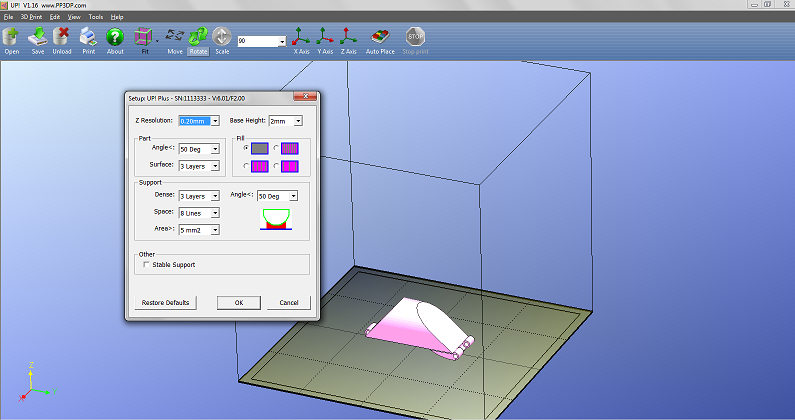
Task: Open the 3D Print menu
Action: click(x=31, y=17)
